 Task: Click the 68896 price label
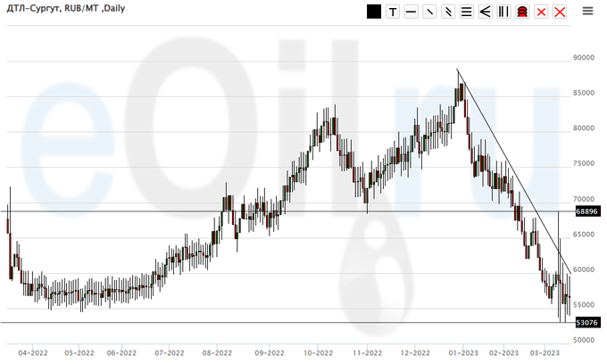click(586, 211)
